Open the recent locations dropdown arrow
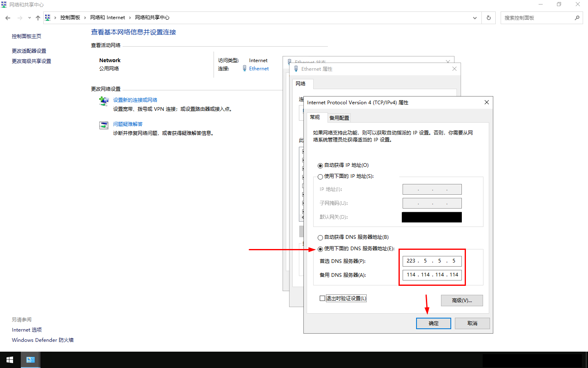This screenshot has width=588, height=368. 29,18
